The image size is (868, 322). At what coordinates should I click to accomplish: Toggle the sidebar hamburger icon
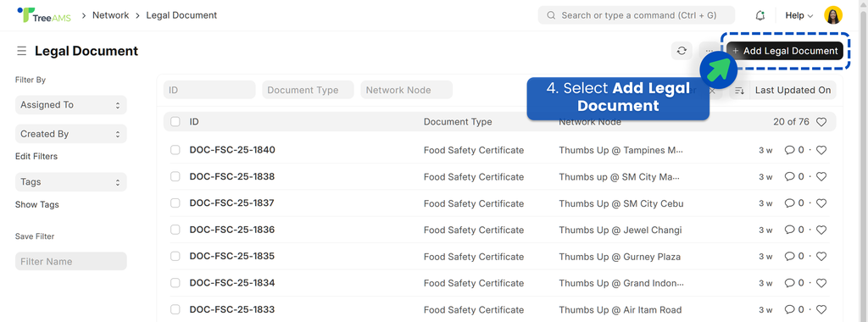pyautogui.click(x=21, y=51)
